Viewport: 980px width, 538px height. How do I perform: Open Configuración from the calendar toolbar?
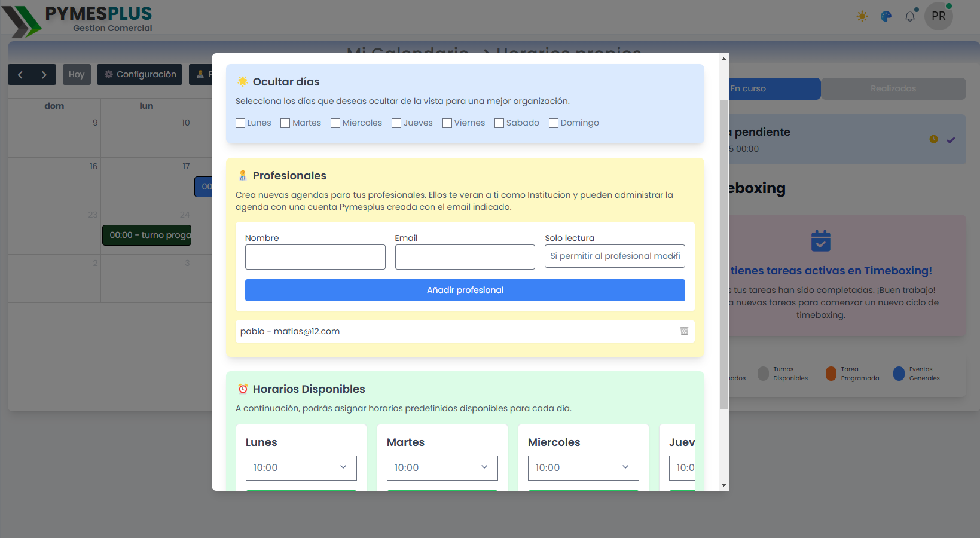click(139, 74)
